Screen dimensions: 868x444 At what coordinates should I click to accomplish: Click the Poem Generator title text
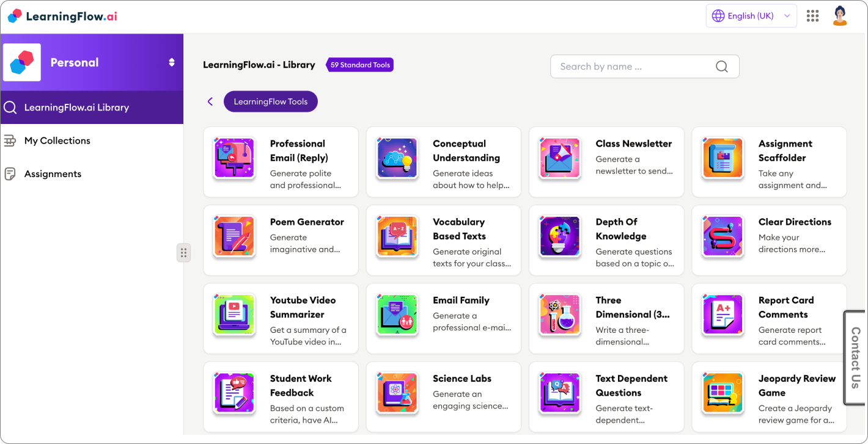point(307,222)
